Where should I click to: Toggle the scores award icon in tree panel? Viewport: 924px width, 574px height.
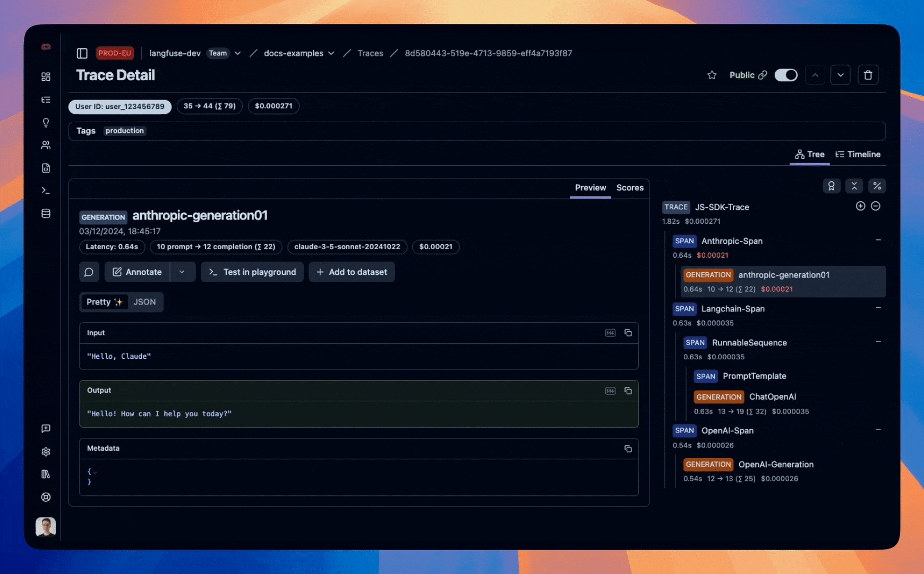point(832,186)
